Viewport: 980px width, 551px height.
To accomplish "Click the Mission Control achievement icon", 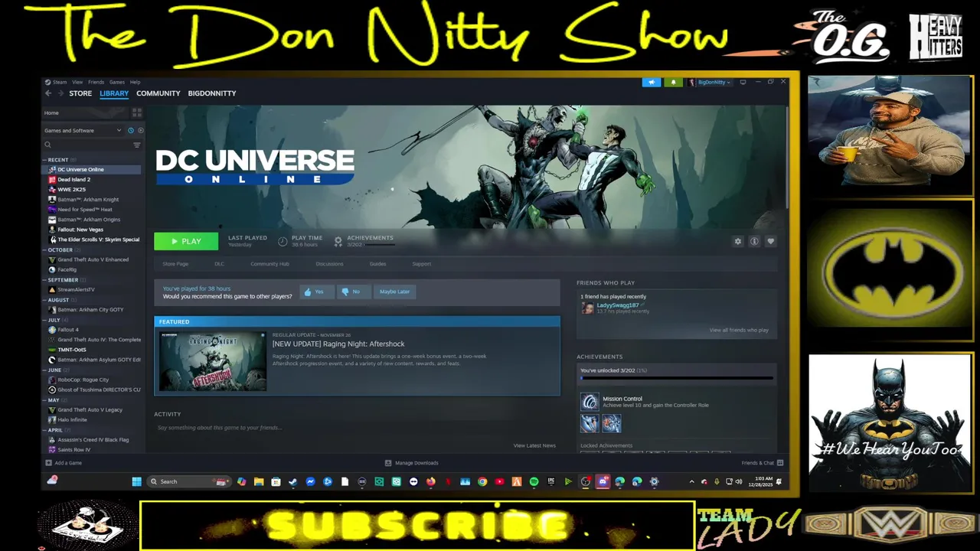I will (x=589, y=402).
